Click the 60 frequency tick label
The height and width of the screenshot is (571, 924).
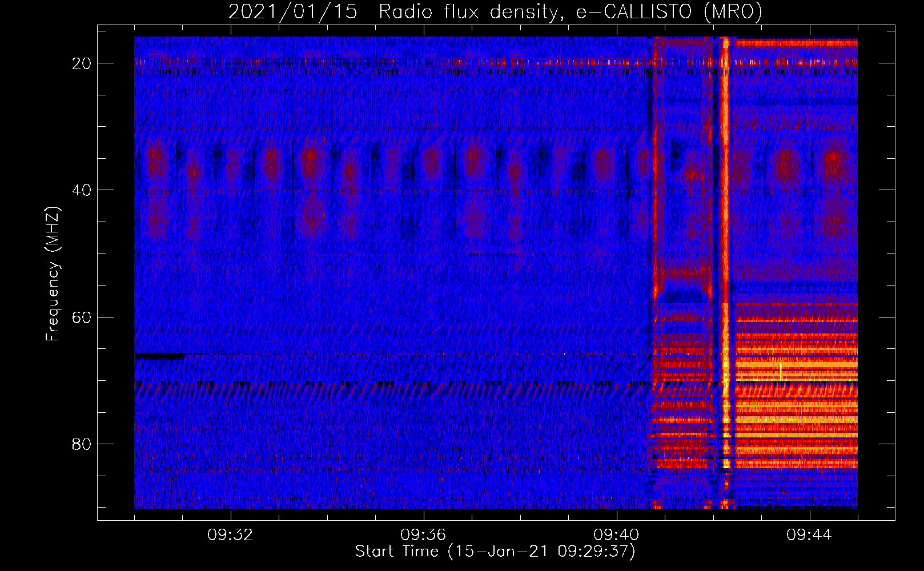click(82, 317)
